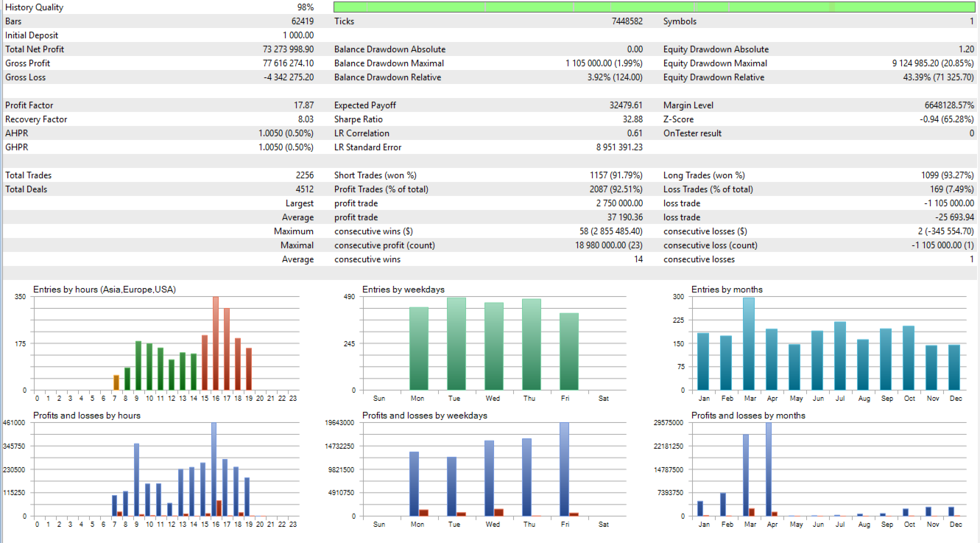The image size is (980, 543).
Task: Select the Short Trades (won %) value
Action: (x=613, y=175)
